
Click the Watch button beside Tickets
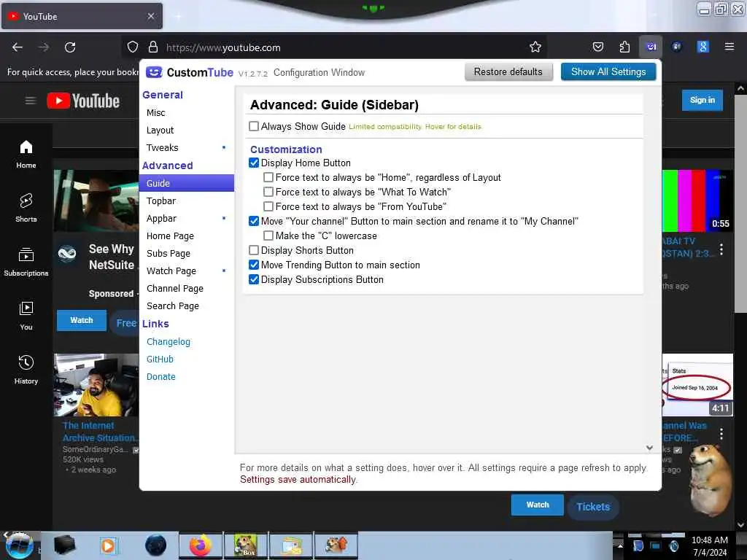538,505
